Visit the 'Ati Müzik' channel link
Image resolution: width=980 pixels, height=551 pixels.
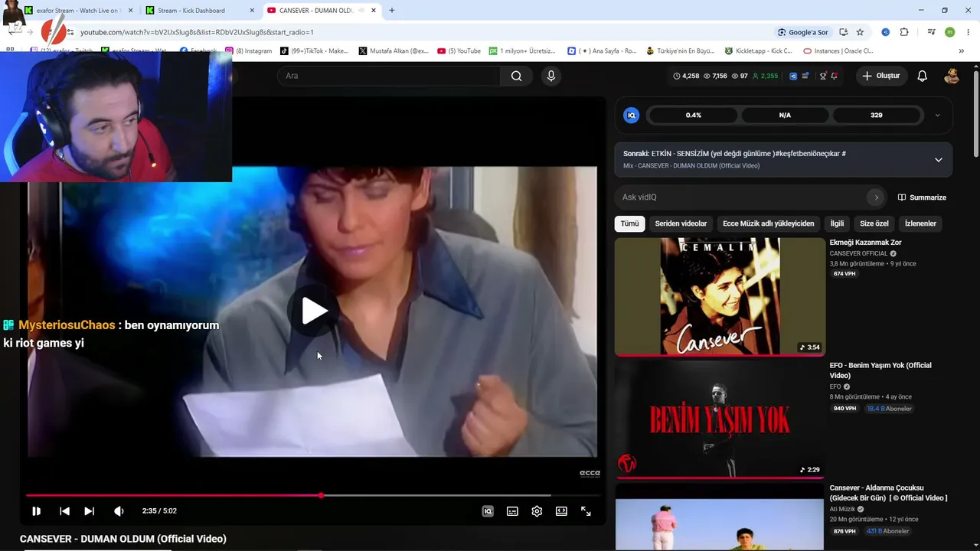pyautogui.click(x=843, y=509)
